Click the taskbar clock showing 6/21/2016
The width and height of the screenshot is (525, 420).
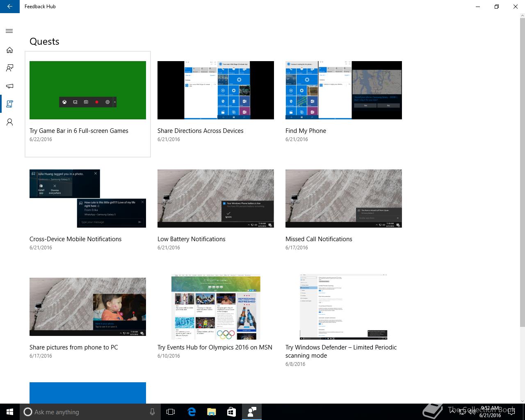(490, 412)
